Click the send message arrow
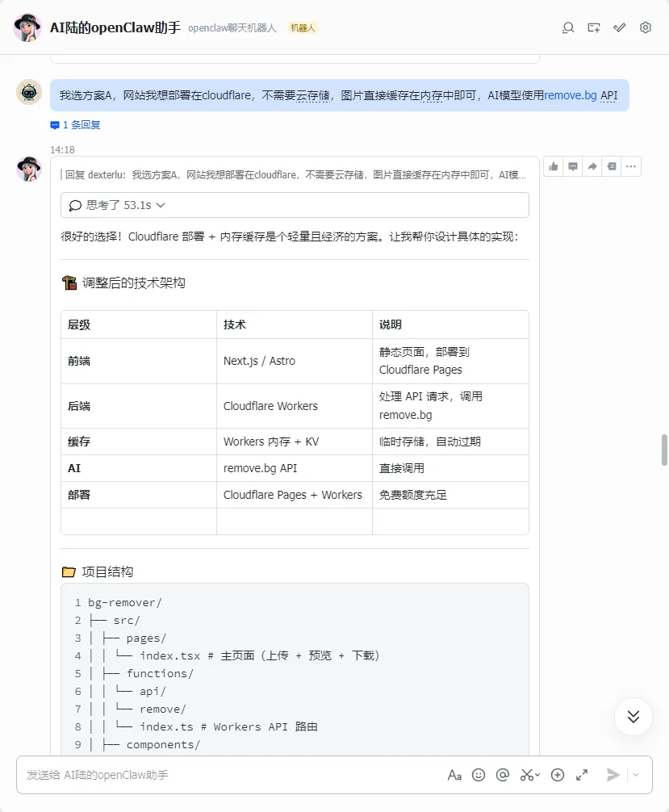 click(x=613, y=775)
